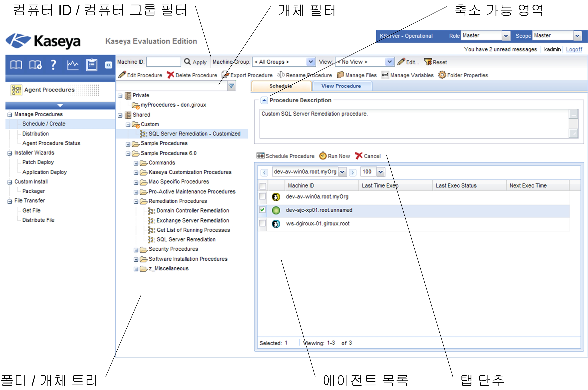The width and height of the screenshot is (588, 390).
Task: Click the object filter funnel icon
Action: (x=231, y=86)
